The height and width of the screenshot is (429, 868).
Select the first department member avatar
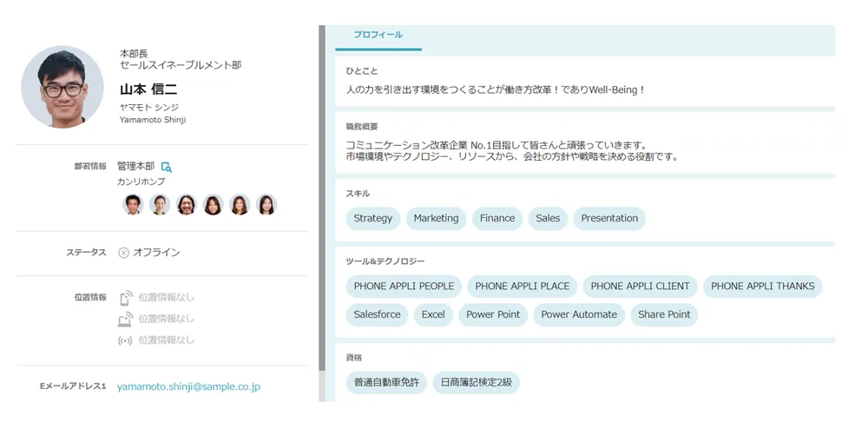coord(133,205)
